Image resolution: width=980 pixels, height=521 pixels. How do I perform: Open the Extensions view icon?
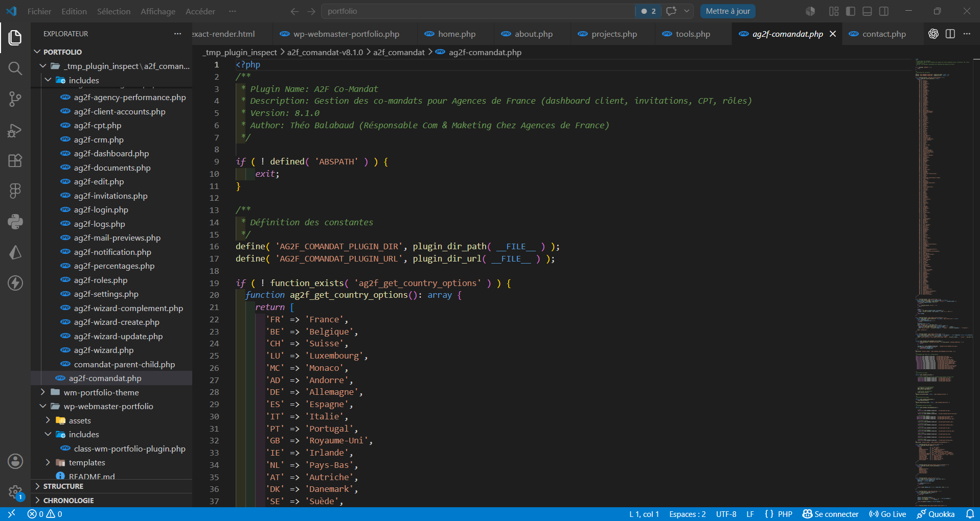[15, 160]
